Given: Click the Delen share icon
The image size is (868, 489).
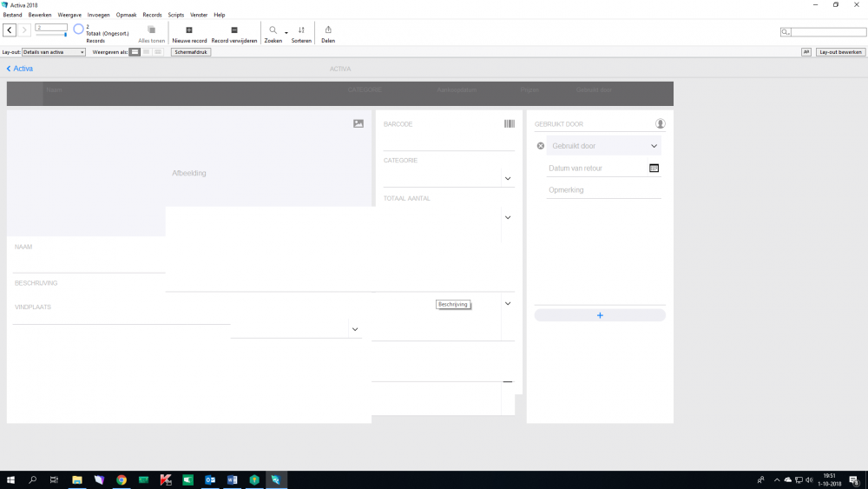Looking at the screenshot, I should click(x=328, y=30).
